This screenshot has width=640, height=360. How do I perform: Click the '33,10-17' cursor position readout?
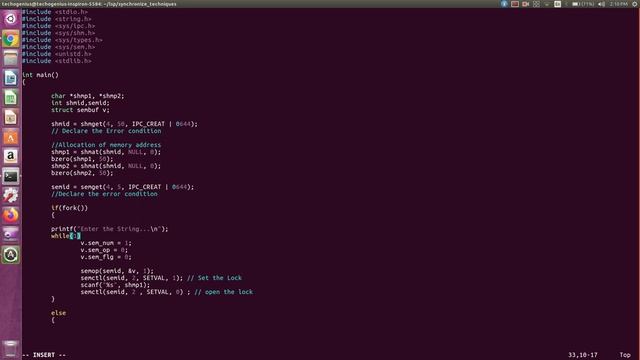coord(582,355)
